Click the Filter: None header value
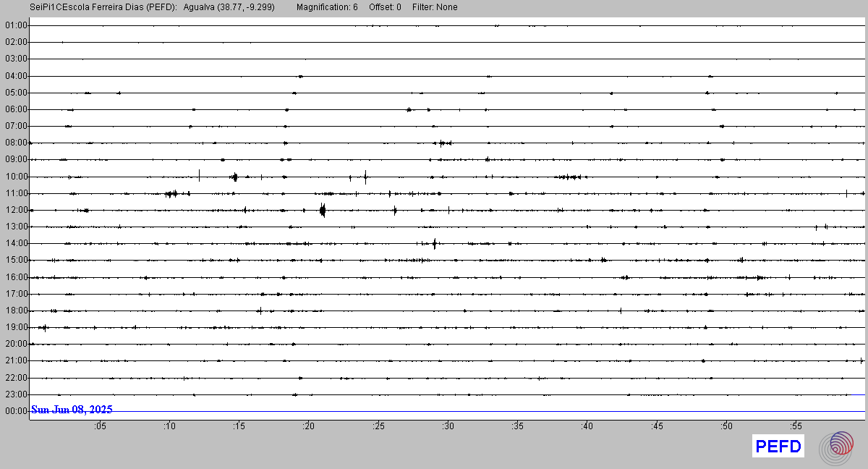The width and height of the screenshot is (868, 469). coord(435,7)
